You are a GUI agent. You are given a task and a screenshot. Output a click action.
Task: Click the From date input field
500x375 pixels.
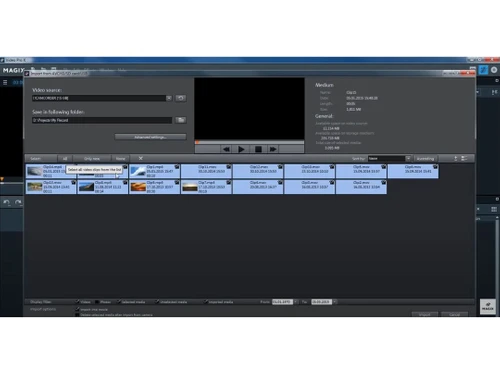(282, 302)
